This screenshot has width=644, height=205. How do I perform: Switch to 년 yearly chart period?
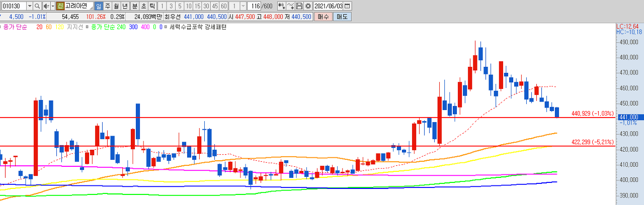tap(125, 6)
